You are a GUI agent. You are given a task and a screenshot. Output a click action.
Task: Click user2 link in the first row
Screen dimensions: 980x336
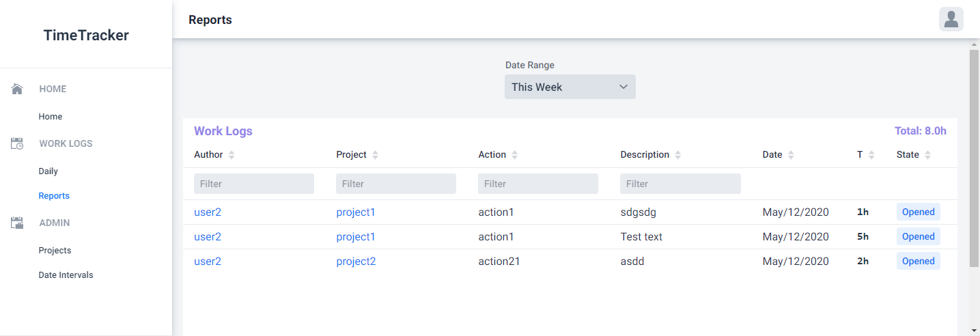(208, 212)
